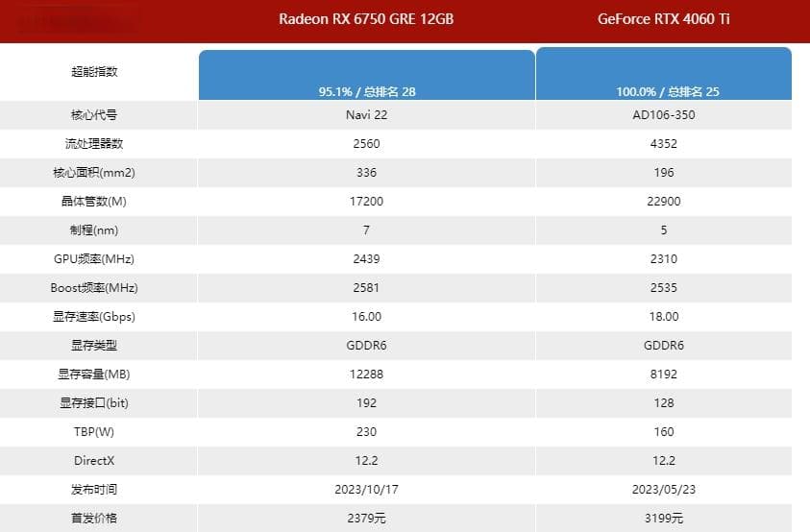Select the 4352 stream processors value
810x532 pixels.
(664, 144)
